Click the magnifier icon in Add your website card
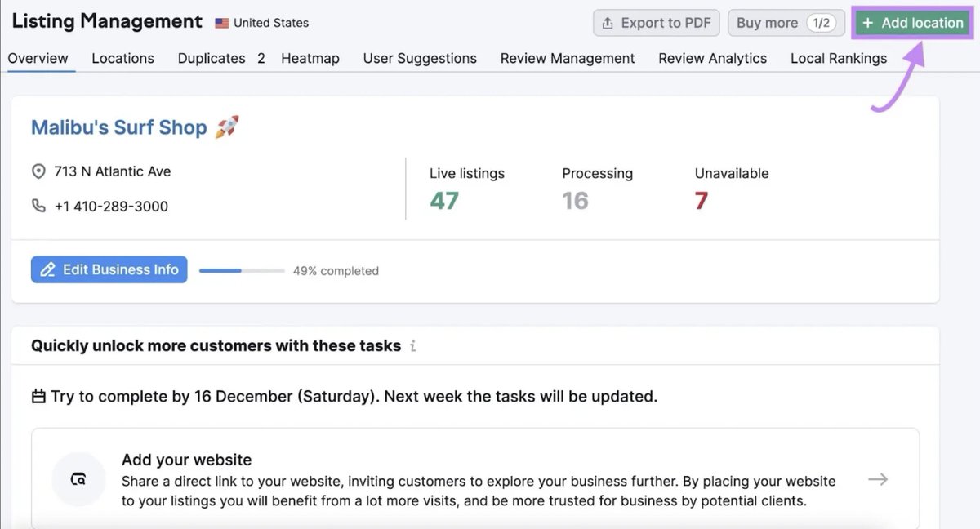980x529 pixels. click(x=78, y=480)
